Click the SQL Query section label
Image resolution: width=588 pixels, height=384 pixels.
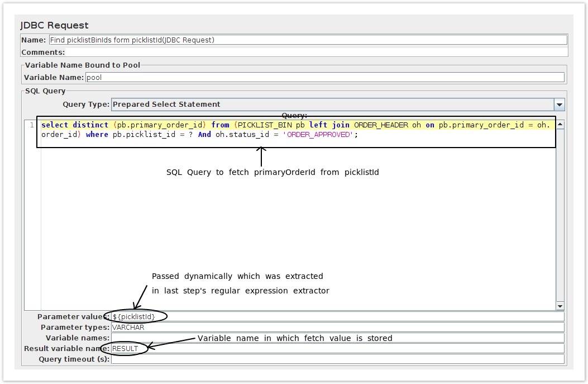coord(45,91)
